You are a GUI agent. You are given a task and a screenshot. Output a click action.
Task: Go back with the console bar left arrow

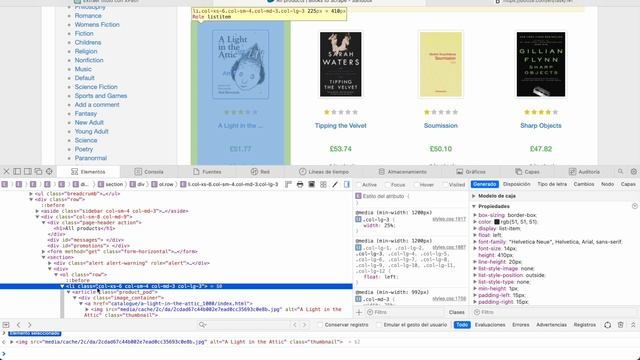point(18,325)
